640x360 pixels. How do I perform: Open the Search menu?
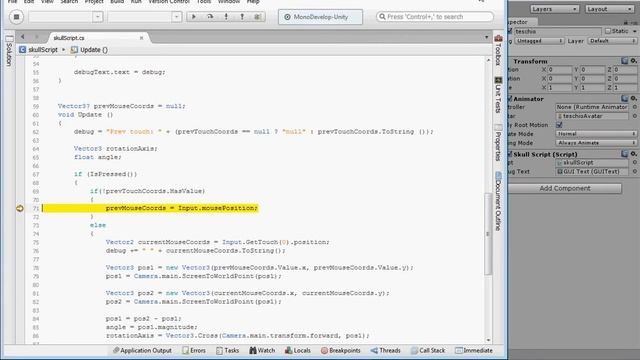[x=69, y=2]
